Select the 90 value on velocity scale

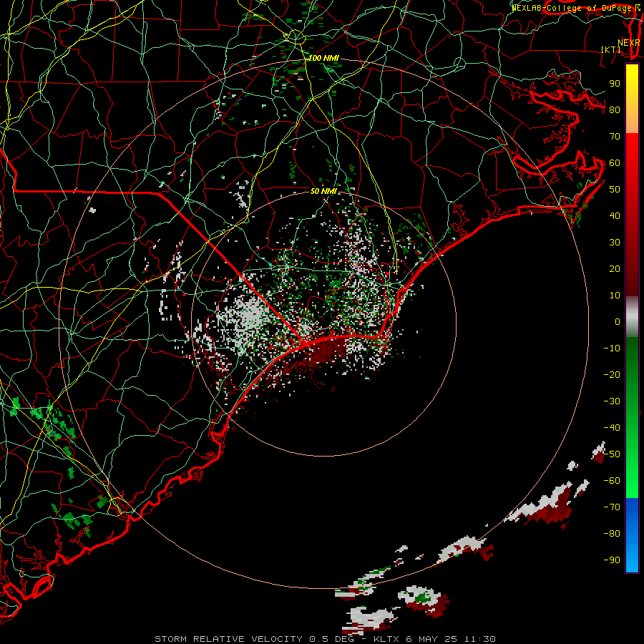[x=615, y=84]
